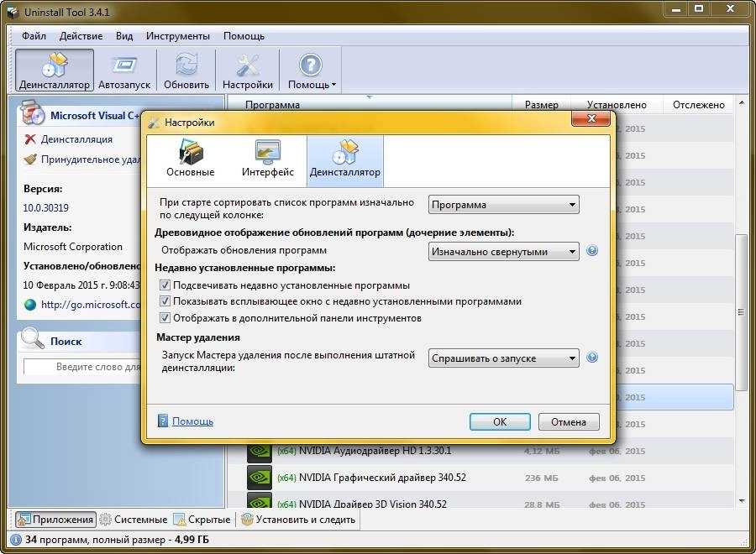Viewport: 756px width, 554px height.
Task: Switch to the Скрытые tab
Action: pyautogui.click(x=202, y=520)
